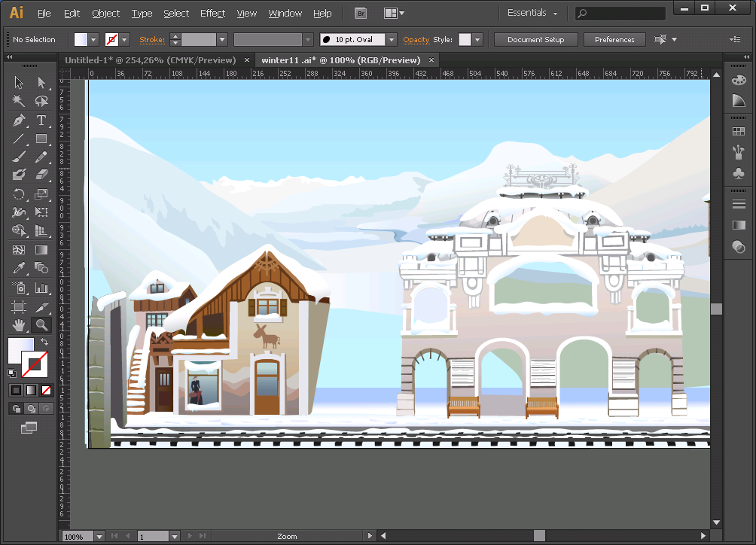The width and height of the screenshot is (756, 545).
Task: Pick the Magic Wand tool
Action: (19, 102)
